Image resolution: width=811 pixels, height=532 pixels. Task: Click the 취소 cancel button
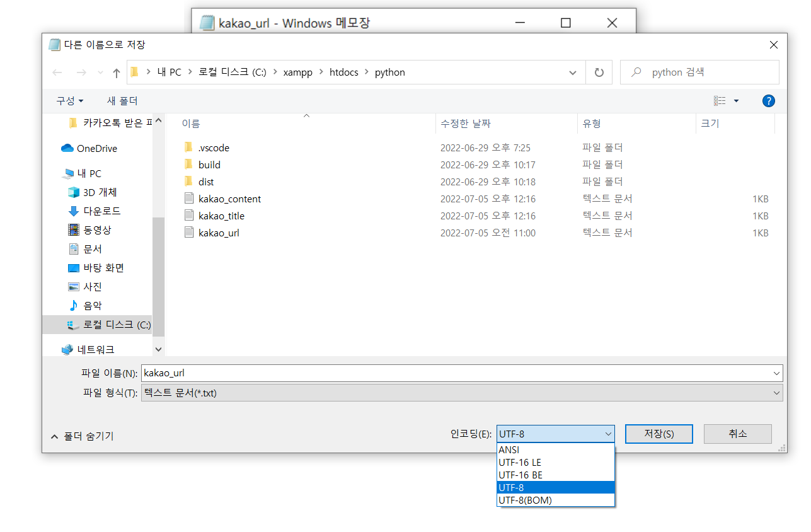coord(737,434)
